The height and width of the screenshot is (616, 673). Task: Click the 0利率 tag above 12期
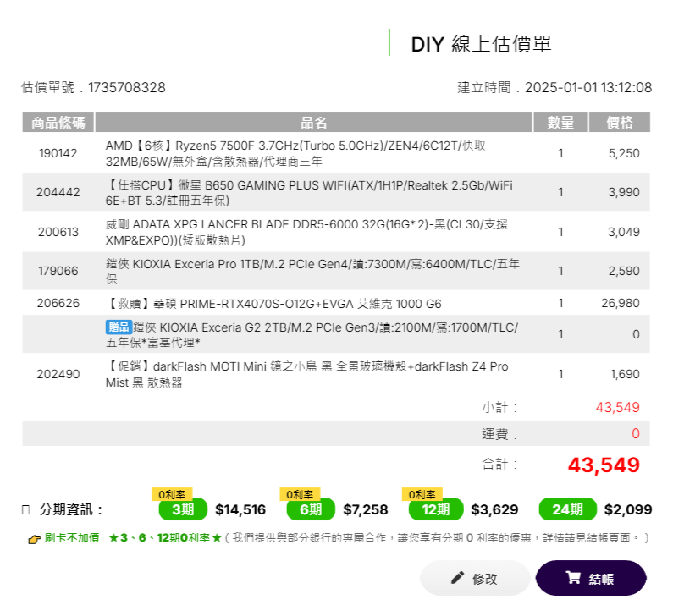(423, 493)
